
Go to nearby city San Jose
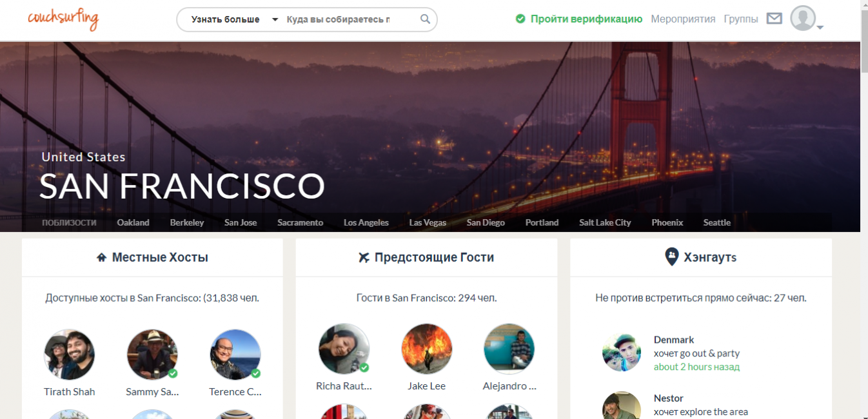click(241, 222)
